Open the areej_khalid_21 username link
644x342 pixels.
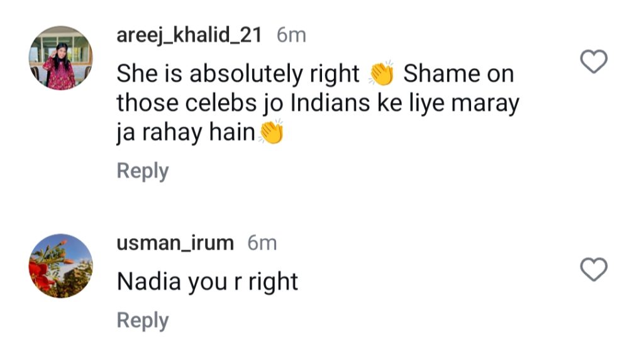189,35
